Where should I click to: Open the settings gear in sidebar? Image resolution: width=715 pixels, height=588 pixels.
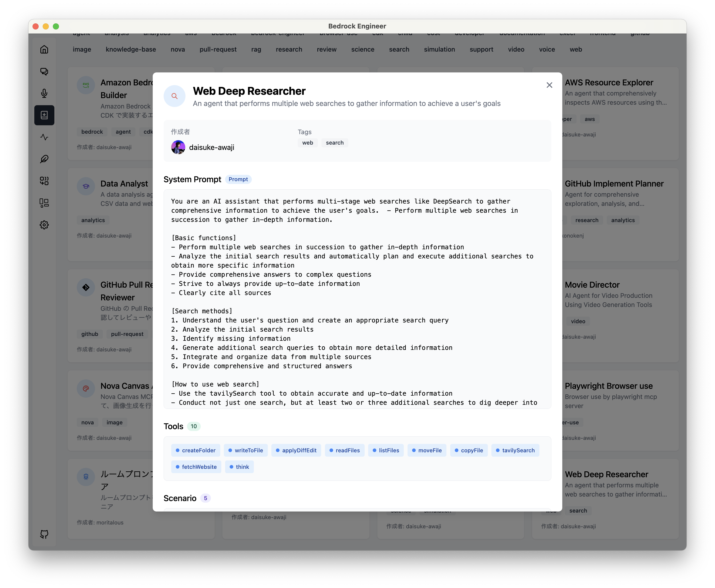[x=44, y=225]
